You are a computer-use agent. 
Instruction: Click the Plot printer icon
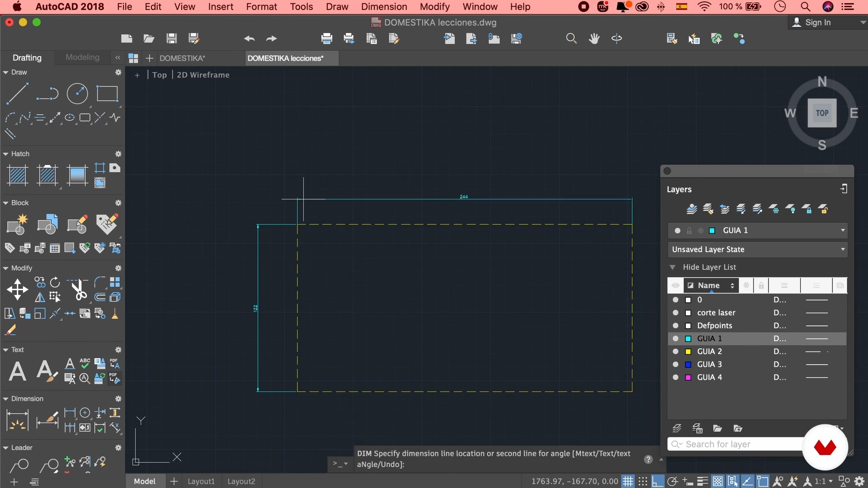326,38
